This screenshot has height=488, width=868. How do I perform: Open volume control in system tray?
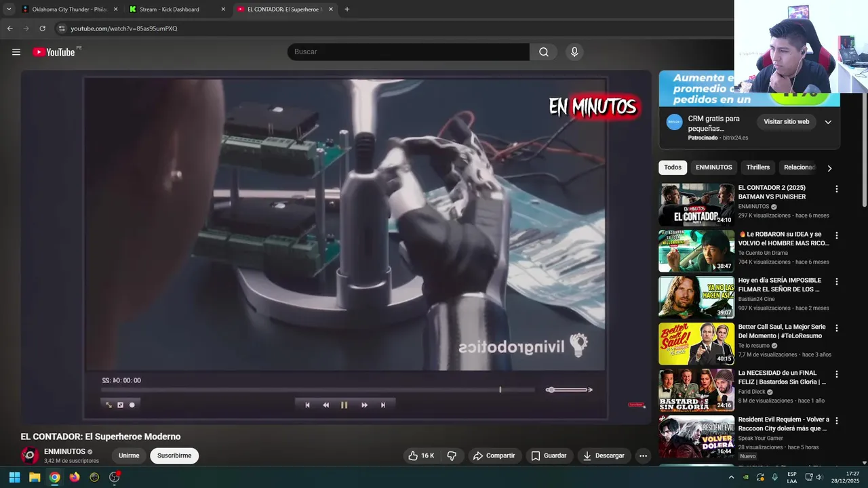tap(819, 477)
